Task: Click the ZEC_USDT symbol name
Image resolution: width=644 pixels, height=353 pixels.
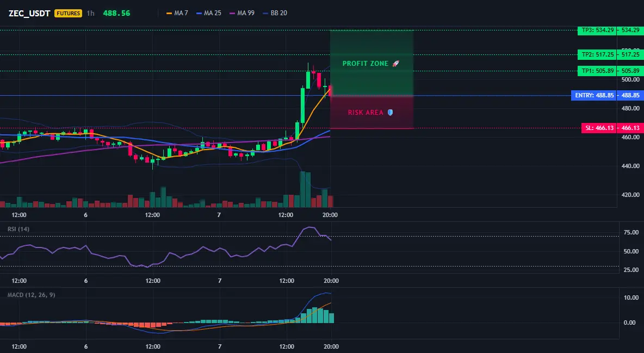Action: [29, 13]
